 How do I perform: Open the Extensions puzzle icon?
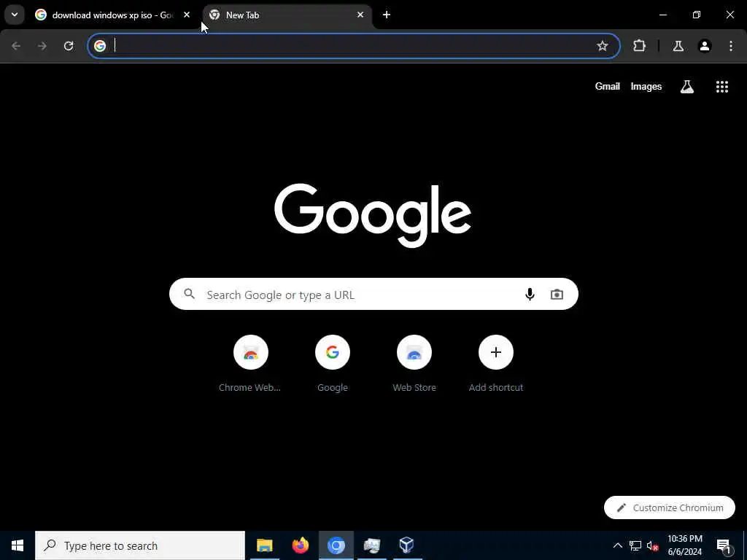pyautogui.click(x=639, y=46)
